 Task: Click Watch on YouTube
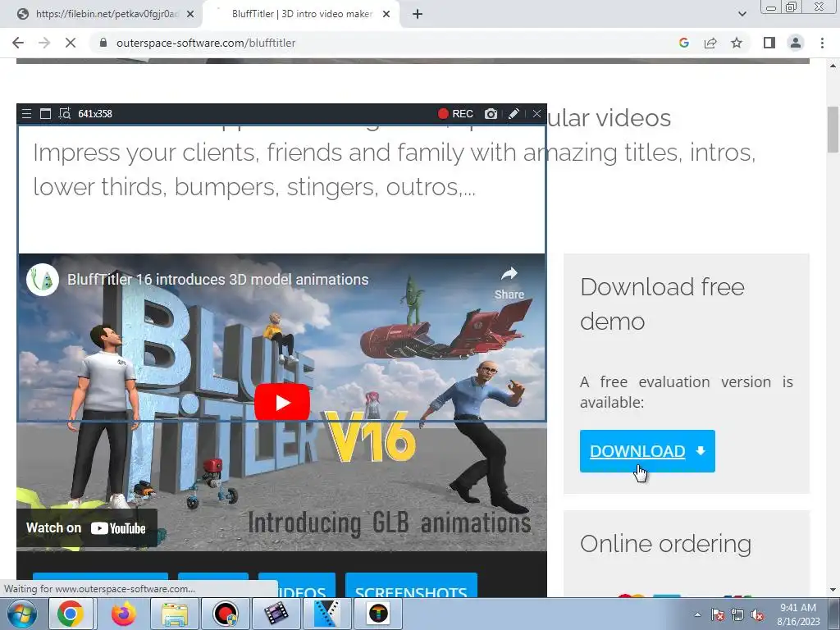(x=86, y=528)
